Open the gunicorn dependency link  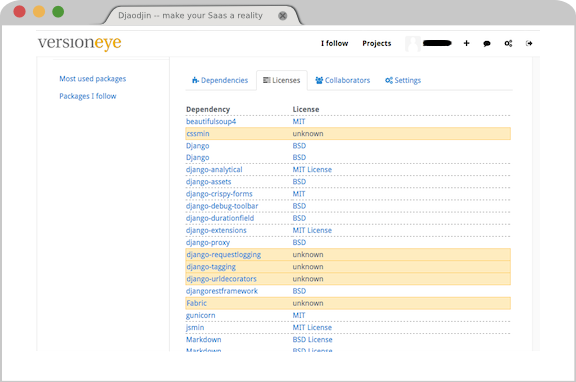pyautogui.click(x=201, y=315)
